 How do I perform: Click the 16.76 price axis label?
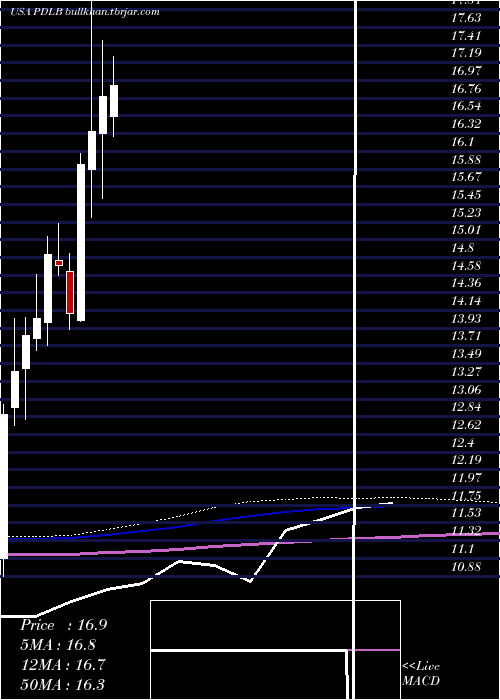pyautogui.click(x=466, y=89)
